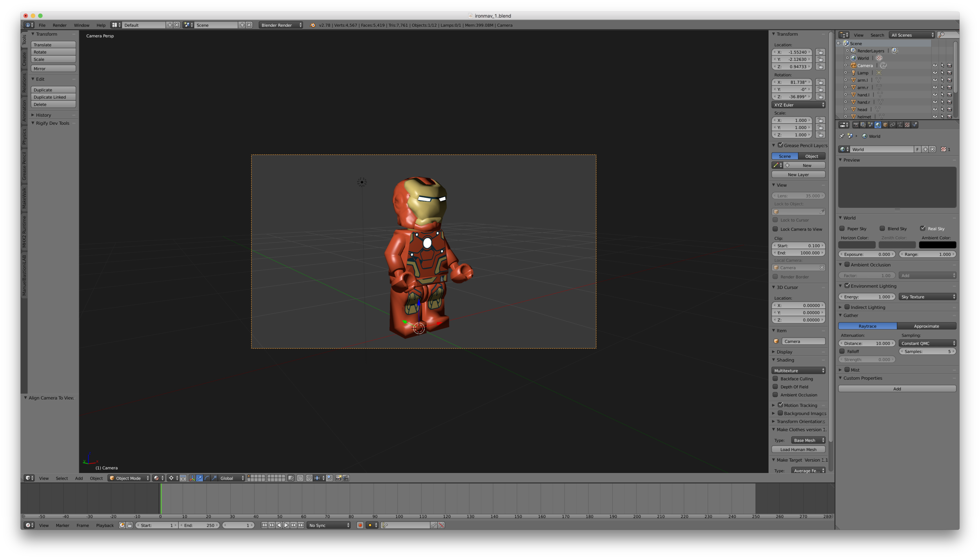
Task: Jump to last frame in timeline
Action: pyautogui.click(x=301, y=525)
